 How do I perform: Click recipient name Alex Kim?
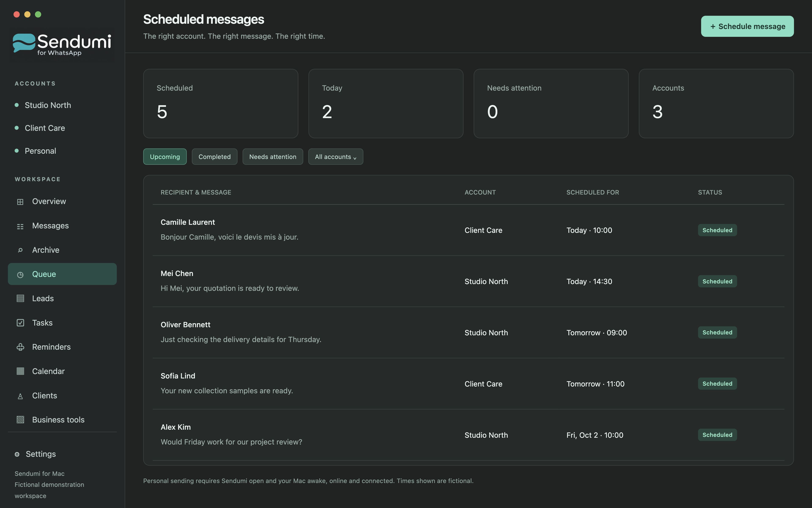(176, 427)
